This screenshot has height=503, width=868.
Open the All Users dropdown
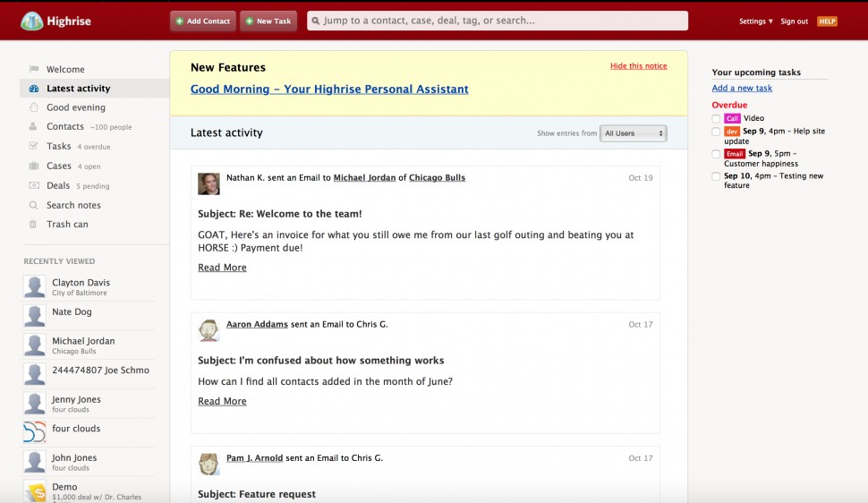point(634,133)
